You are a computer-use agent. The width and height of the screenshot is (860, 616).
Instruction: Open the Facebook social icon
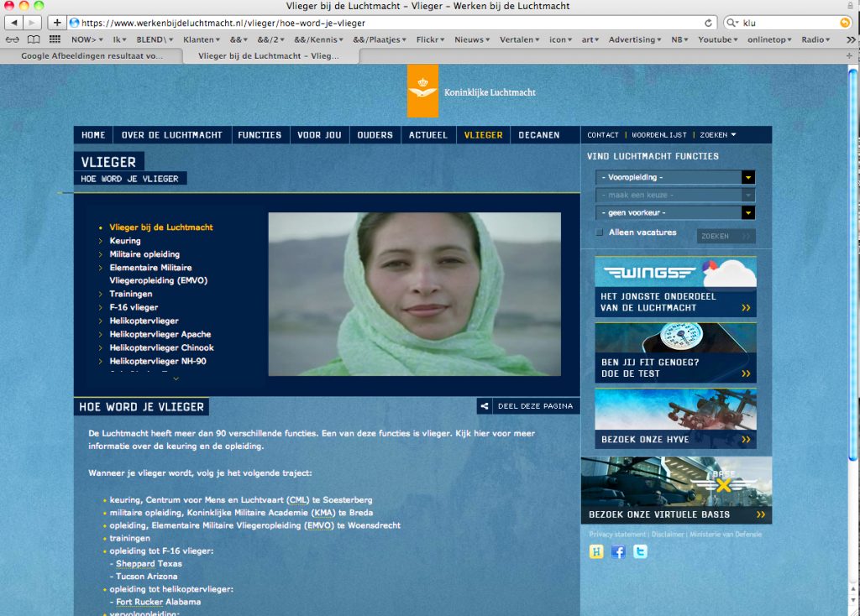point(618,551)
